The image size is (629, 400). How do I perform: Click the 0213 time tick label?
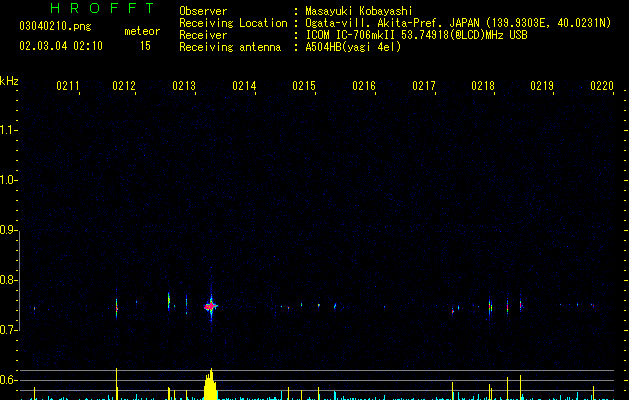184,85
